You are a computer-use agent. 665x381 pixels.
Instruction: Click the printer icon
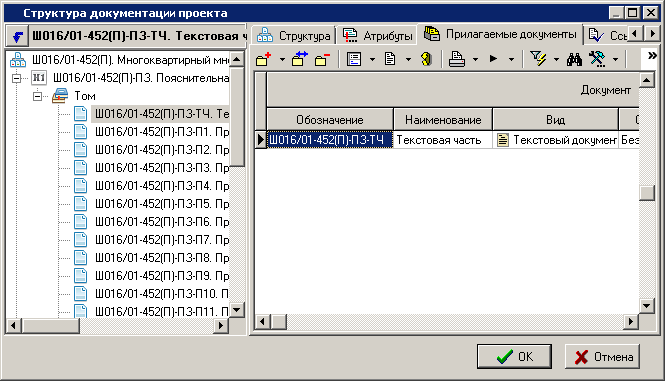tap(457, 59)
